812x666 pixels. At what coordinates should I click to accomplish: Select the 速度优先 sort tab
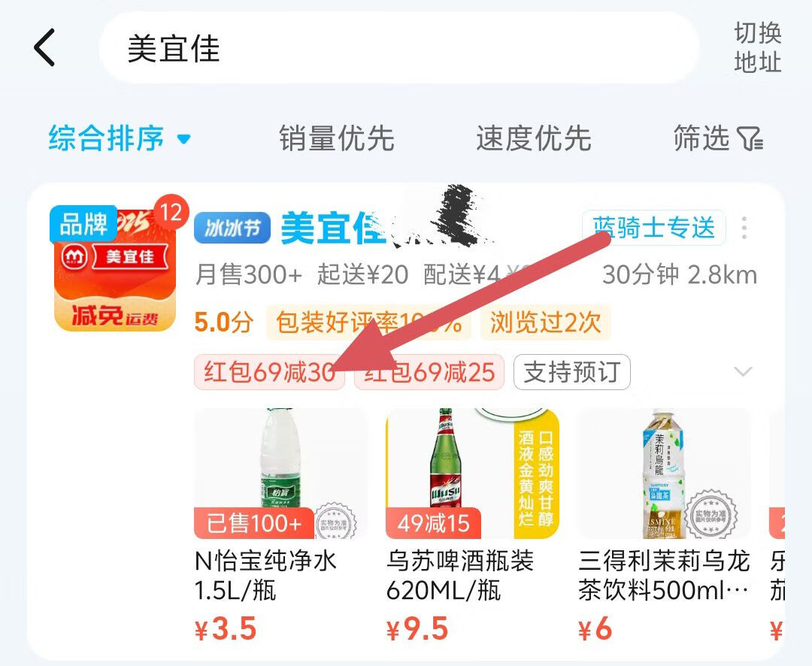533,138
